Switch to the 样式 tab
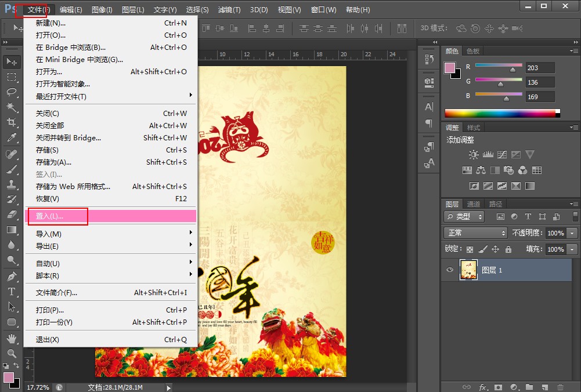 coord(474,128)
